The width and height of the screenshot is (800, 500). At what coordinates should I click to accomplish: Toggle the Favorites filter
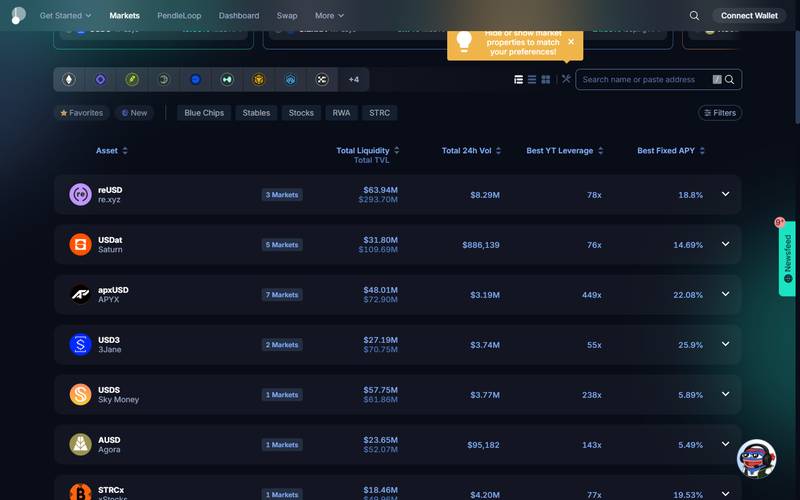click(x=82, y=113)
